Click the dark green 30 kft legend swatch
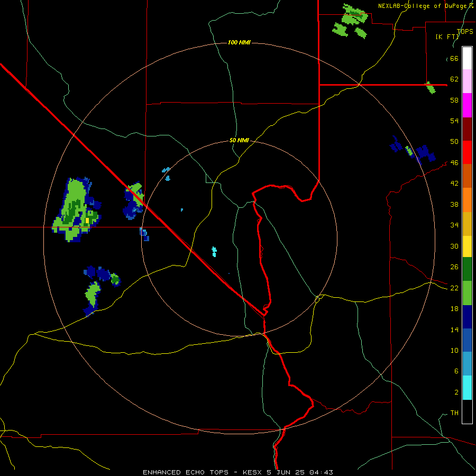Viewport: 476px width, 476px height. point(467,269)
